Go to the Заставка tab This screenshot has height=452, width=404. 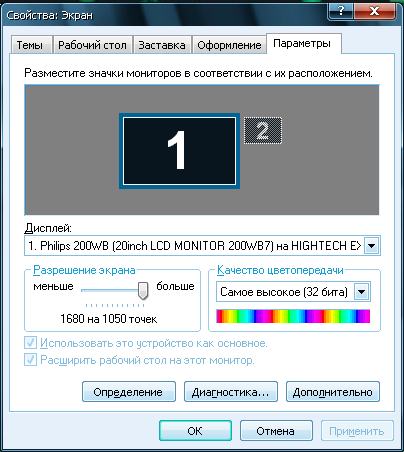162,45
